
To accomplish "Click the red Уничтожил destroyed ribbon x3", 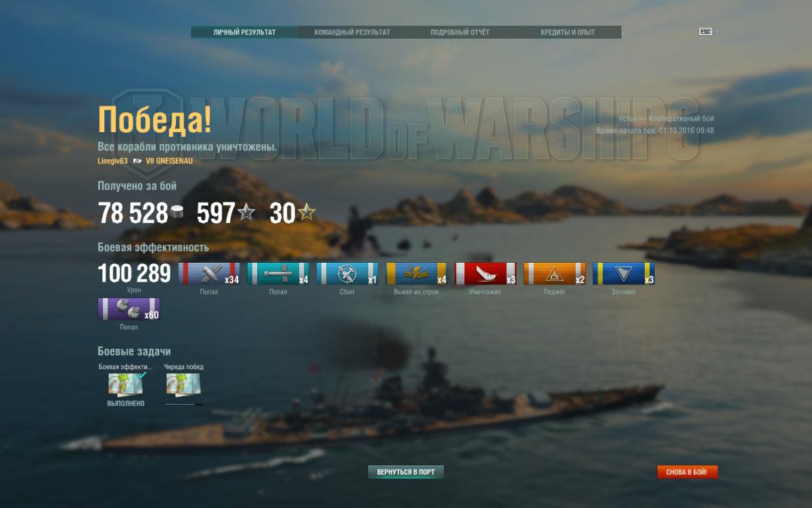I will coord(485,274).
